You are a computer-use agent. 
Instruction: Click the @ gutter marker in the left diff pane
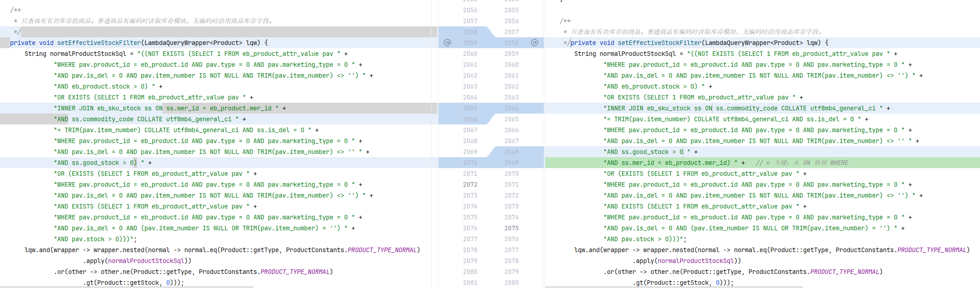pyautogui.click(x=447, y=43)
